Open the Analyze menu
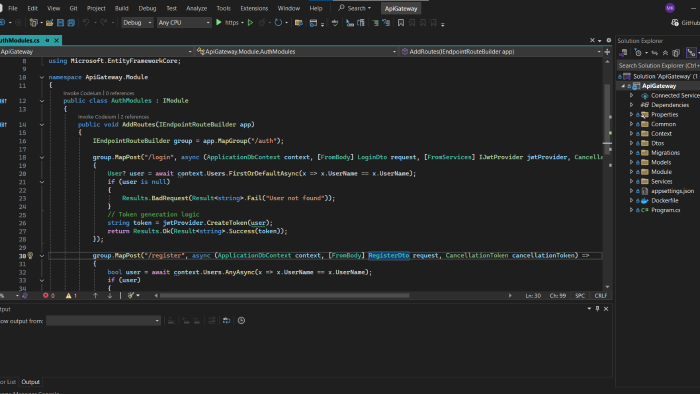Screen dimensions: 700x394 (x=196, y=8)
